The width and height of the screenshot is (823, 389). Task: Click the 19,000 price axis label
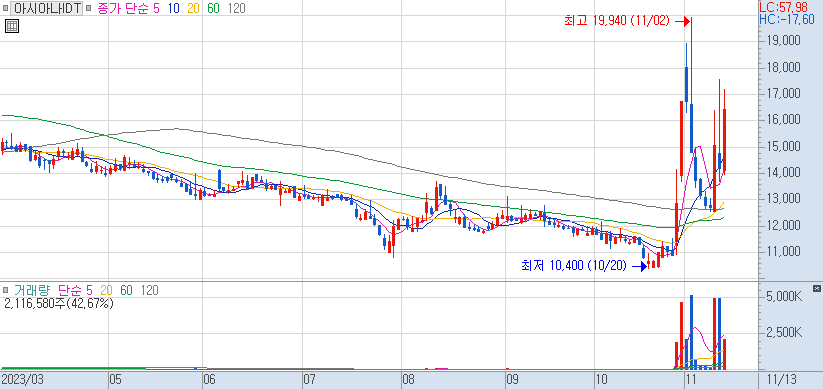[x=783, y=41]
